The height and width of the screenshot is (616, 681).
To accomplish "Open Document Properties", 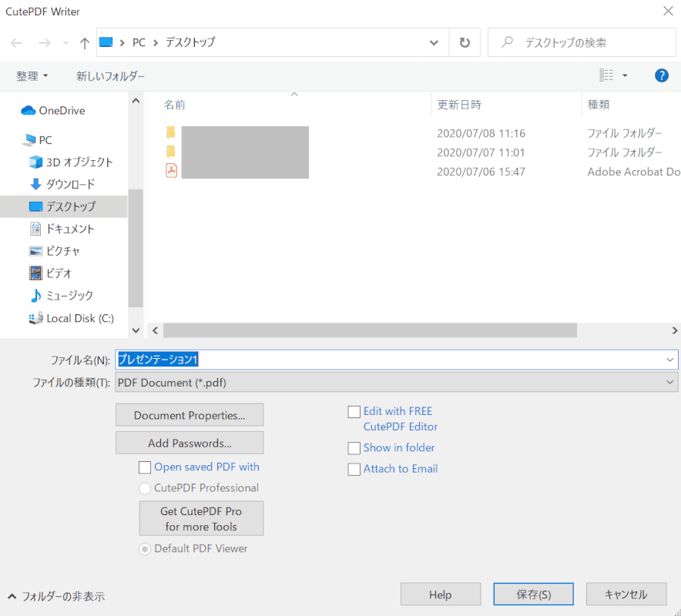I will click(190, 415).
